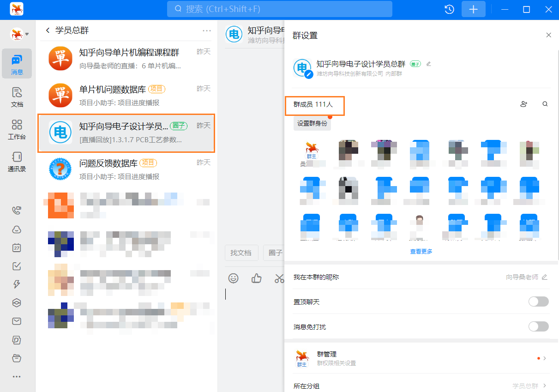
Task: Toggle 置顶聊天 switch on
Action: [538, 301]
